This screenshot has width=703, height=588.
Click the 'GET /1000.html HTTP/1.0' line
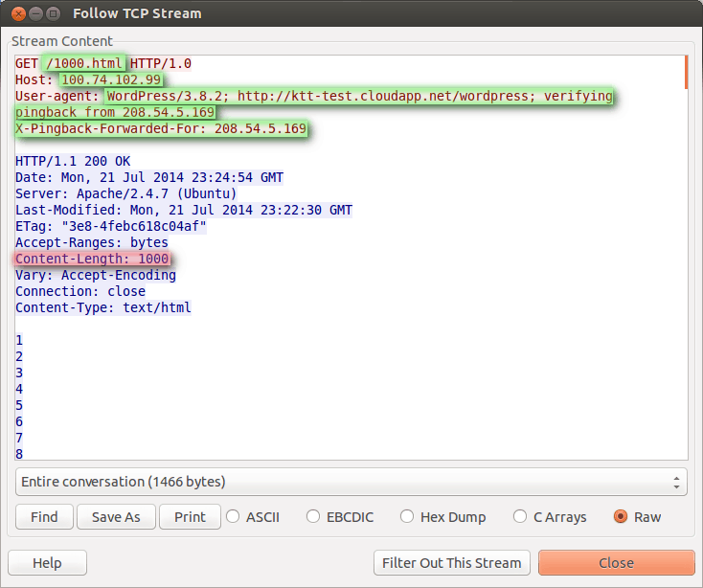pyautogui.click(x=103, y=63)
